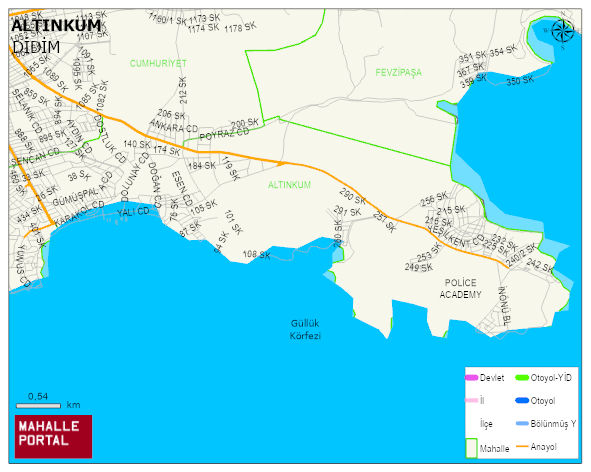Click the 253 SK street label
Viewport: 591px width, 472px height.
429,253
